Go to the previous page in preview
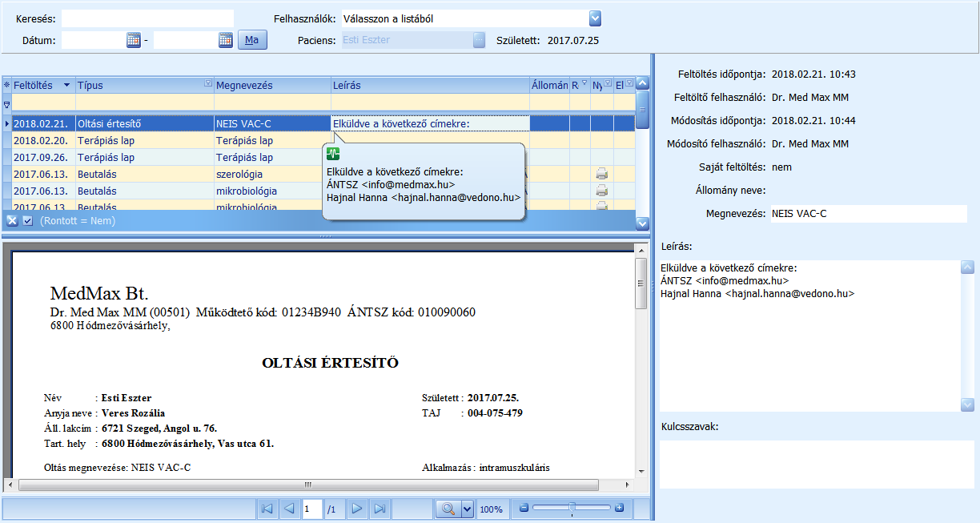 (290, 509)
